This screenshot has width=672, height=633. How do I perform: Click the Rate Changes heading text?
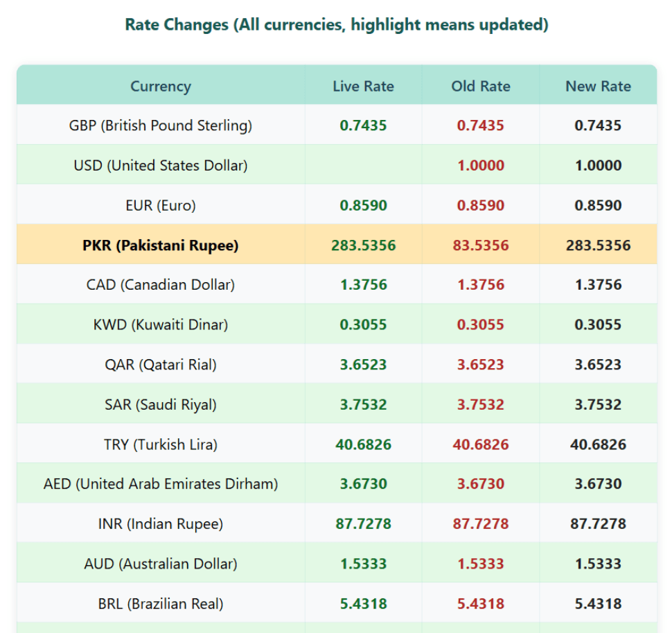click(x=336, y=25)
